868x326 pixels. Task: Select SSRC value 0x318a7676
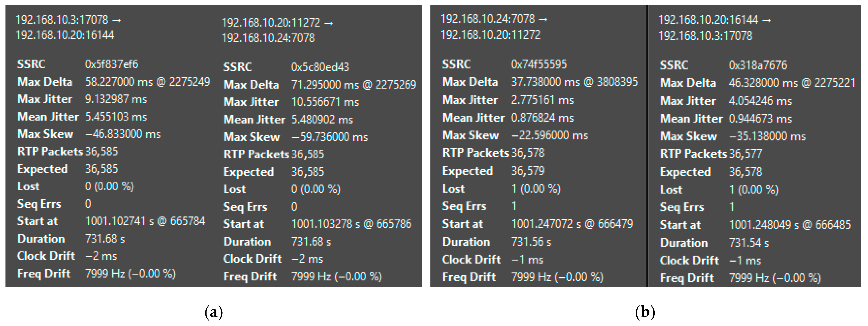tap(757, 65)
